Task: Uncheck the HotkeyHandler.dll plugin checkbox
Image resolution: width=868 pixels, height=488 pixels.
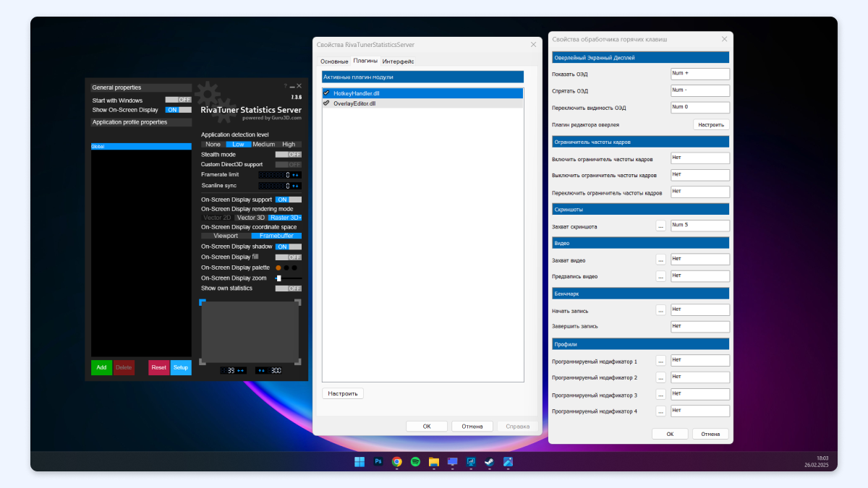Action: [x=326, y=93]
